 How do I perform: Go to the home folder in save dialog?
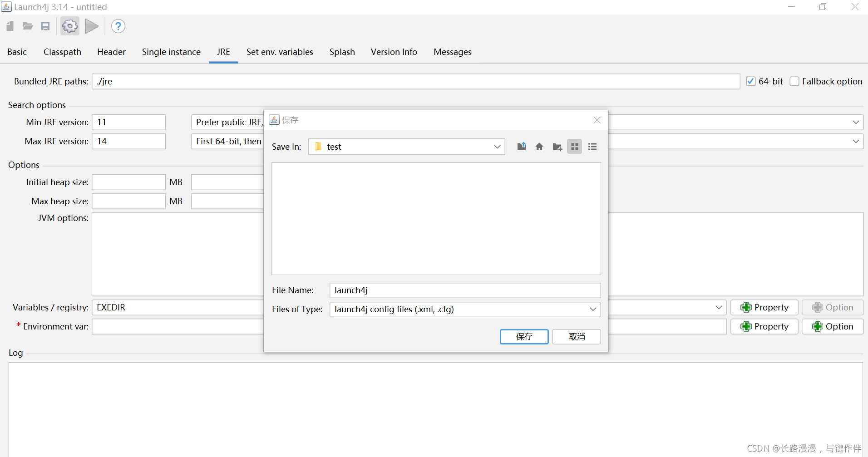tap(539, 147)
